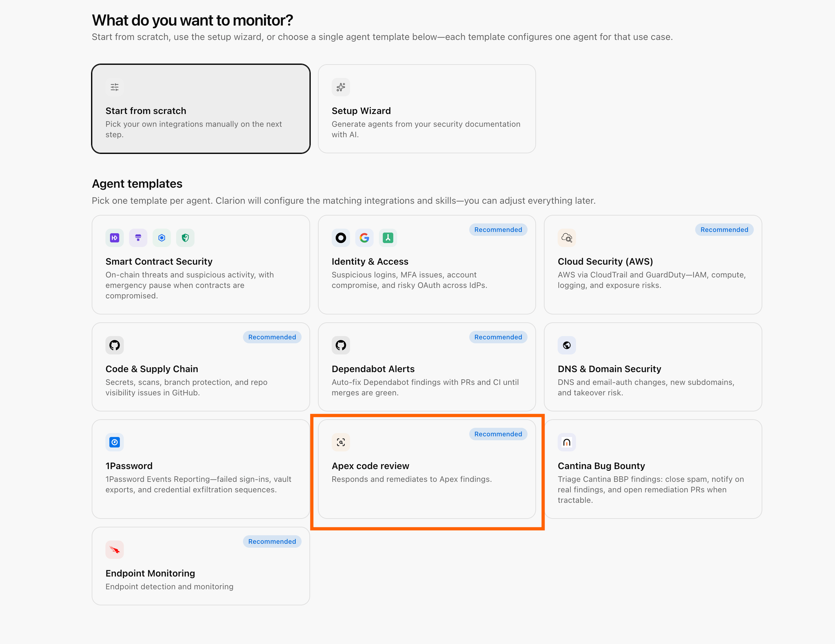Click Recommended badge on Cloud Security (AWS)

pos(724,229)
